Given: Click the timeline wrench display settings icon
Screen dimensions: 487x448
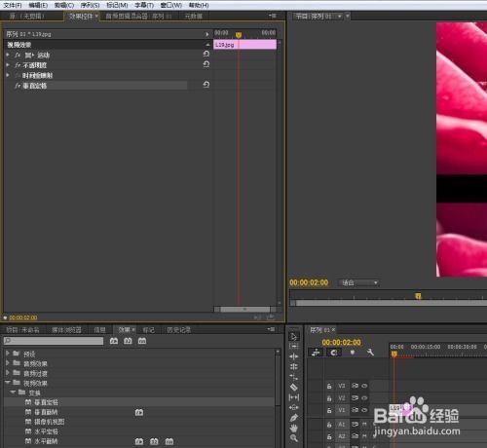Looking at the screenshot, I should (370, 353).
